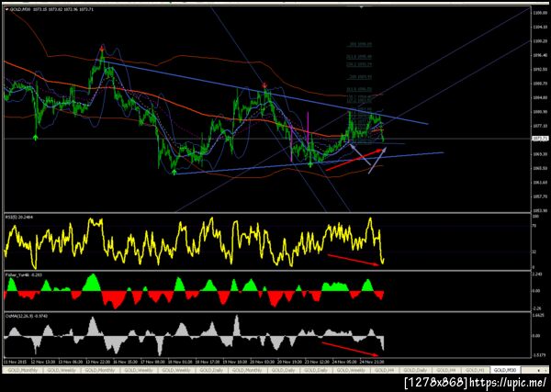Image resolution: width=551 pixels, height=392 pixels.
Task: Click the OsMA scale value 1.6625
Action: tap(539, 316)
